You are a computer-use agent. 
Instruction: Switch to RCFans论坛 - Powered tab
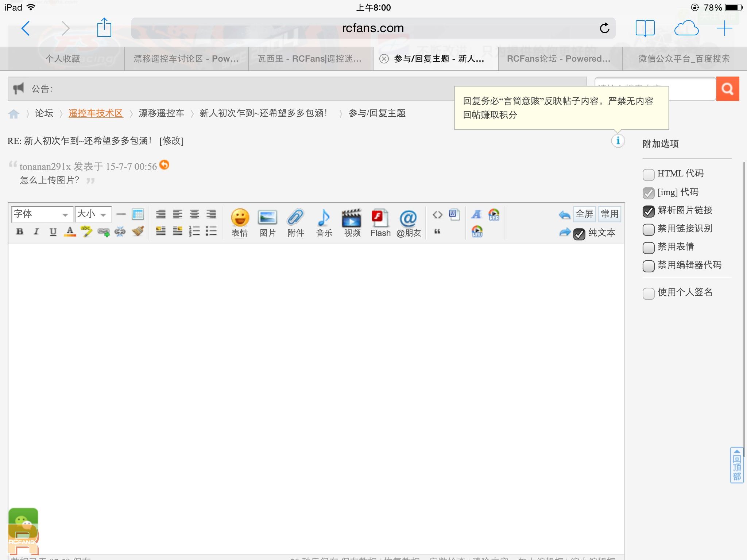[560, 59]
